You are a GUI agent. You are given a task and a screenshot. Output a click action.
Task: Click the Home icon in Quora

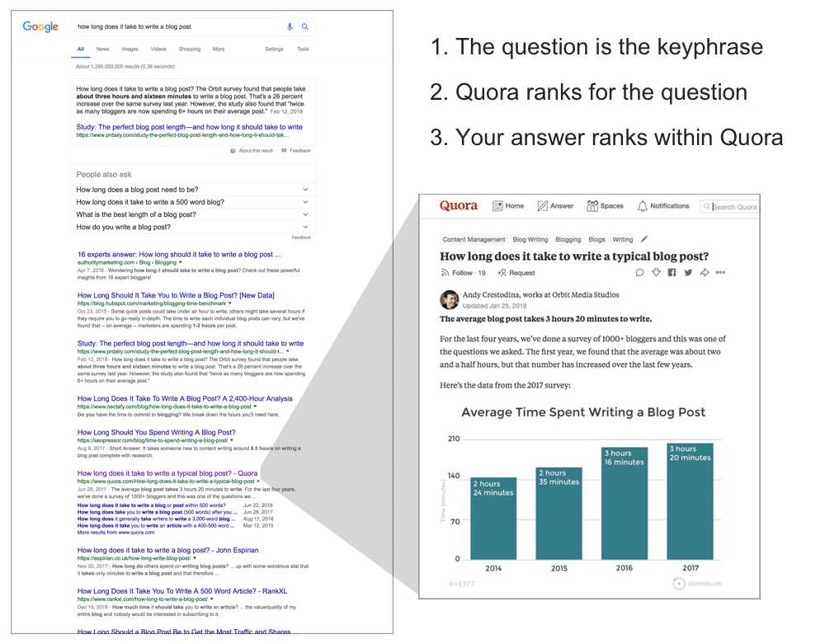tap(497, 206)
